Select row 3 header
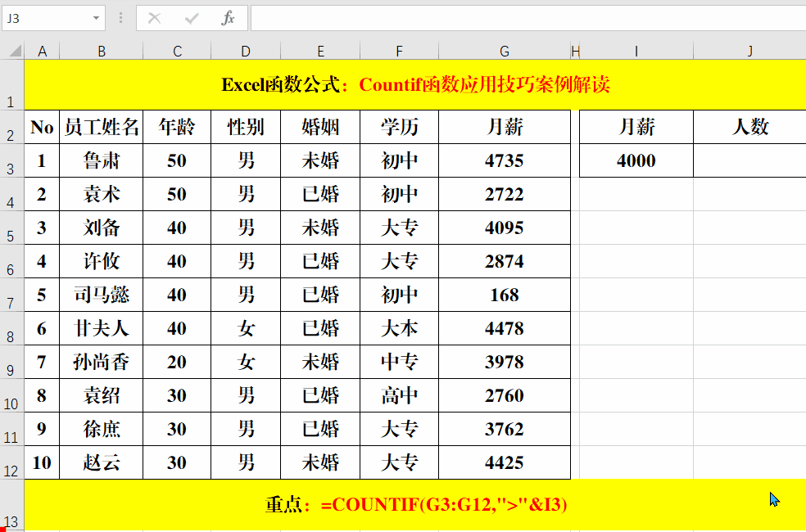Screen dimensions: 806x532 coord(11,160)
